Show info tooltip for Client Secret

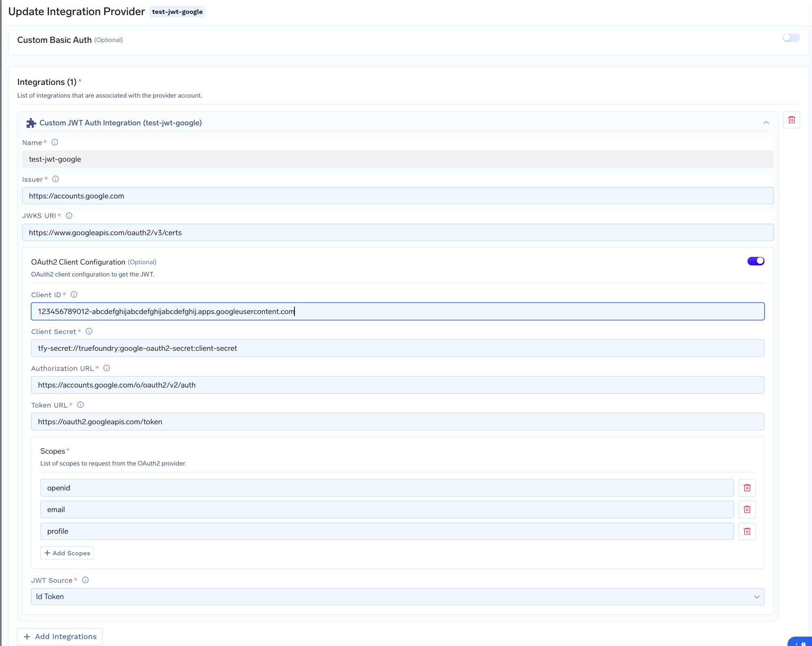click(x=89, y=331)
